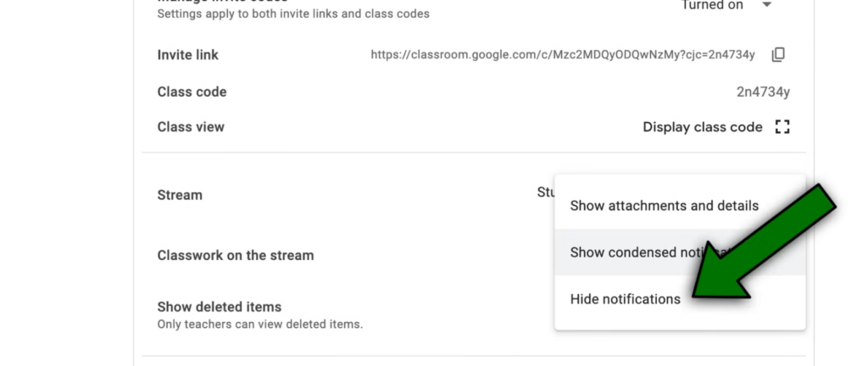Open full screen class code display icon
868x366 pixels.
pyautogui.click(x=782, y=127)
